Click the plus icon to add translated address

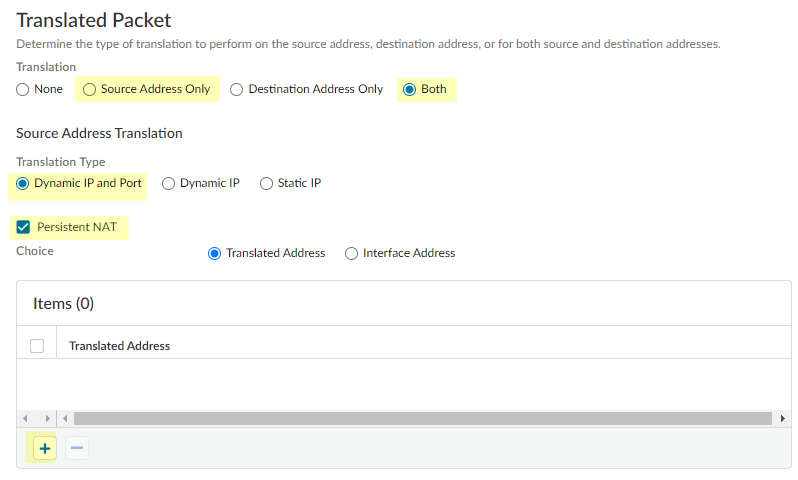pyautogui.click(x=44, y=449)
